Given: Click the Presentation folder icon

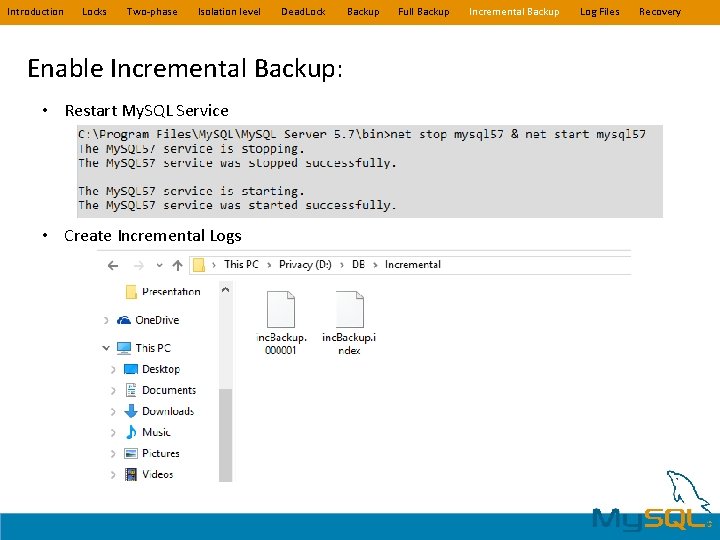Looking at the screenshot, I should 131,292.
